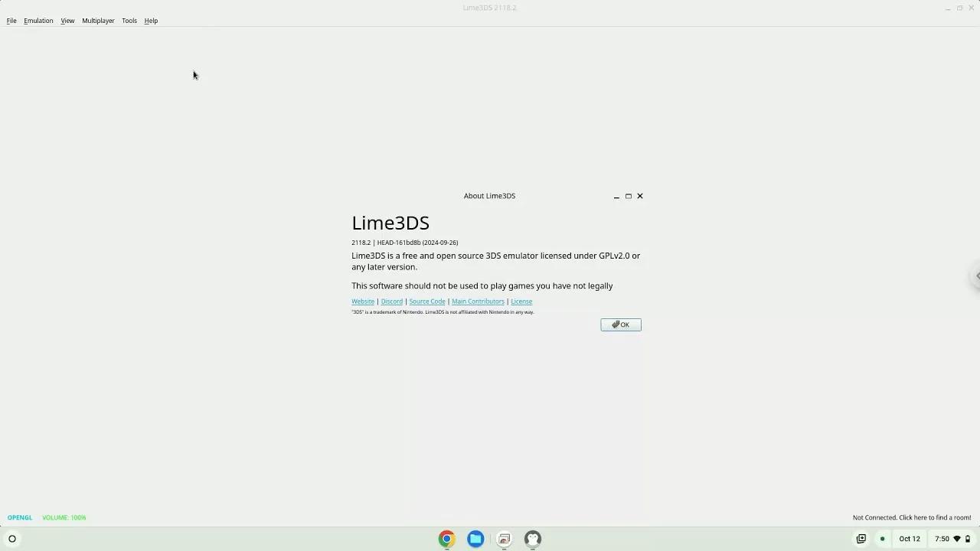The width and height of the screenshot is (980, 551).
Task: Maximize the Lime3DS main window
Action: pos(959,8)
